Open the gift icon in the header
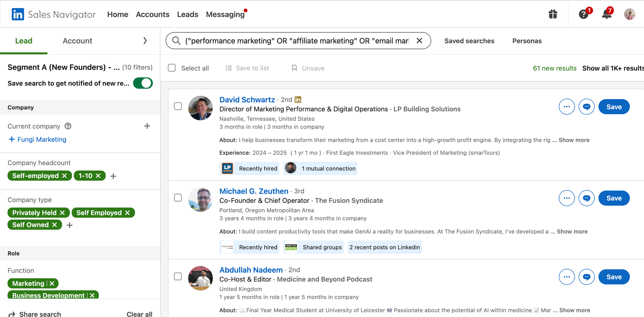Image resolution: width=644 pixels, height=317 pixels. click(x=553, y=14)
